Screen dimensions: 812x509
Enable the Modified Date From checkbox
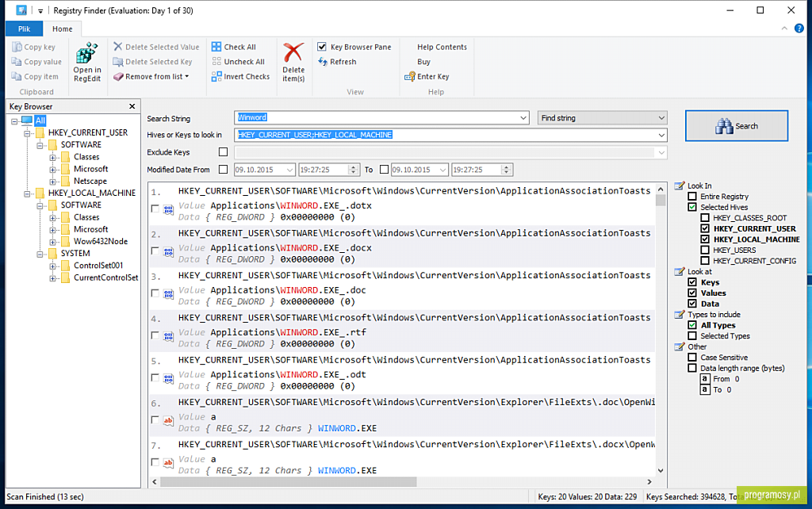tap(223, 169)
